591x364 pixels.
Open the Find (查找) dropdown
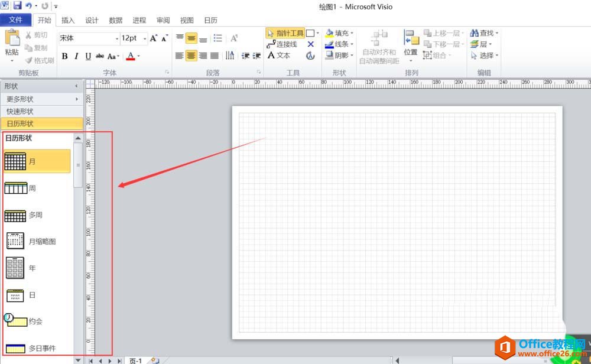point(485,33)
